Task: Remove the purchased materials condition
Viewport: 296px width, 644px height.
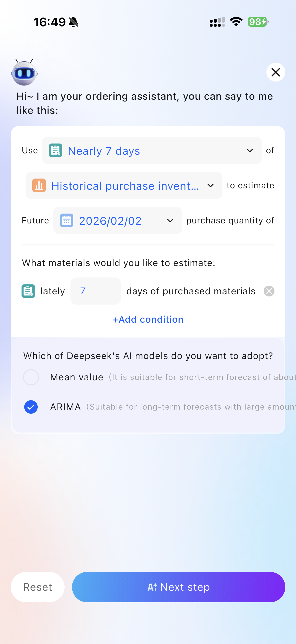Action: click(x=269, y=291)
